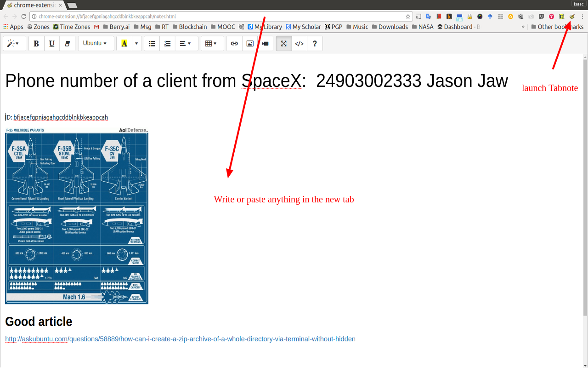Open the Apps bookmark shortcut

(13, 27)
